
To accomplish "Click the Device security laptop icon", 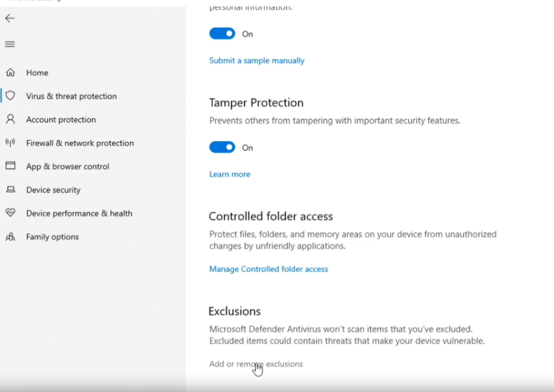I will point(10,190).
